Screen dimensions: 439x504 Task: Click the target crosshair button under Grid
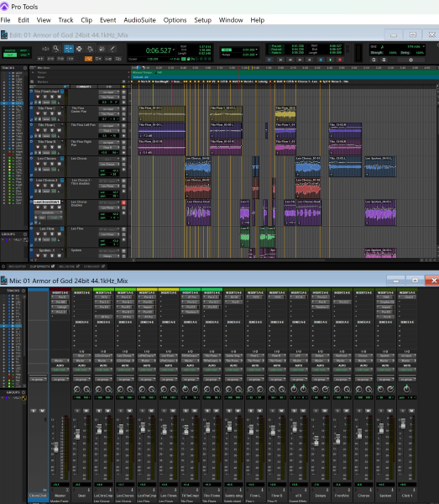[410, 60]
